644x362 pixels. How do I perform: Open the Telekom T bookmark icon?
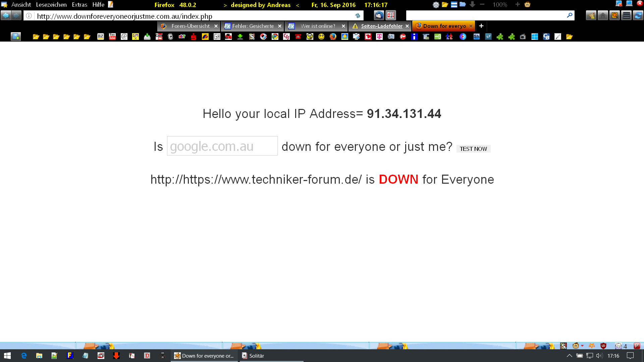[379, 37]
